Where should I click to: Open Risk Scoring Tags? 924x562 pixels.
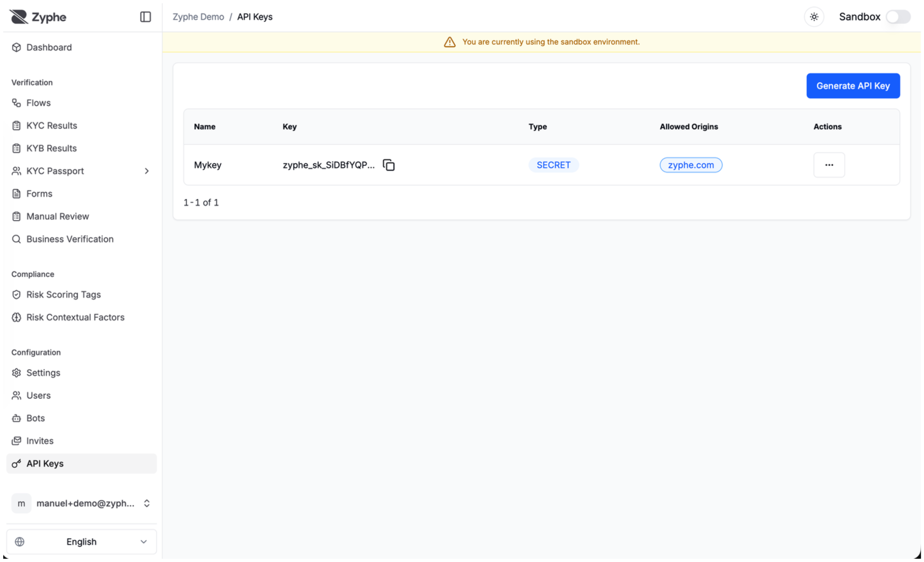tap(82, 295)
